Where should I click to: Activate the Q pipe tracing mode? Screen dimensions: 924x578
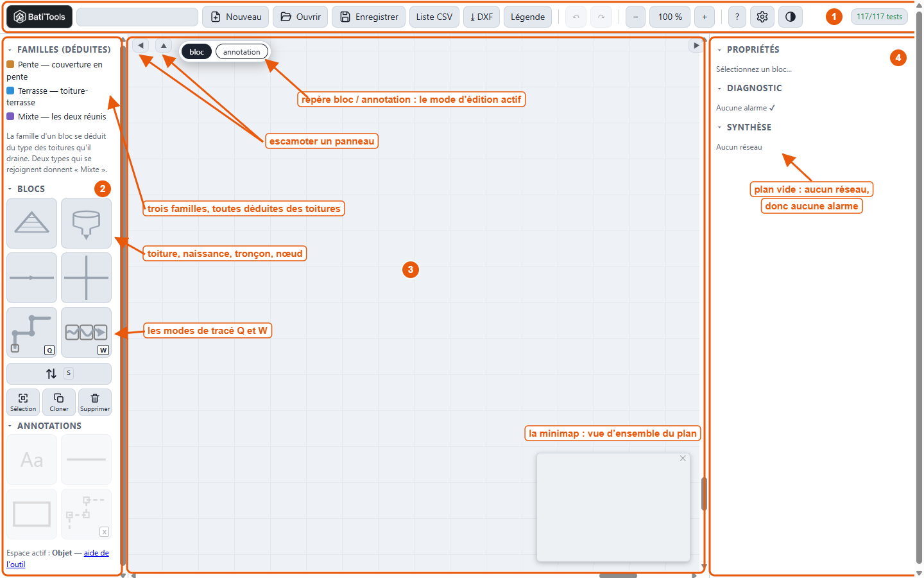[32, 332]
